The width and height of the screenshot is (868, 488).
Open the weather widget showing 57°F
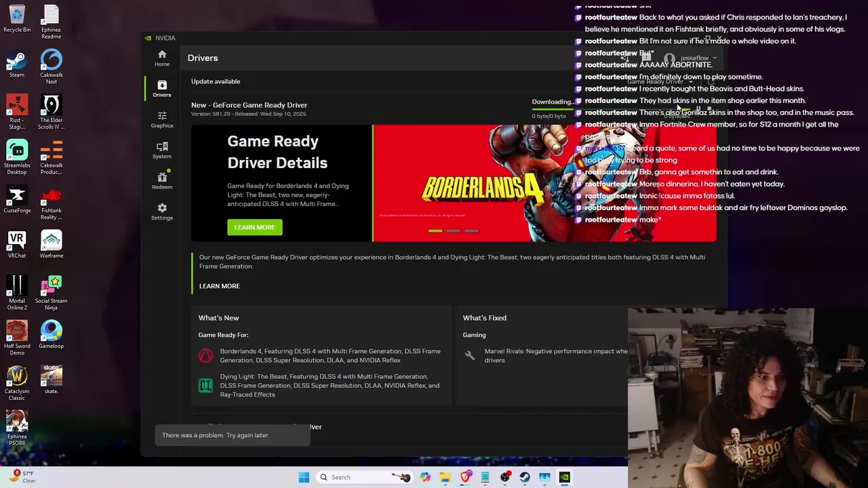click(22, 476)
